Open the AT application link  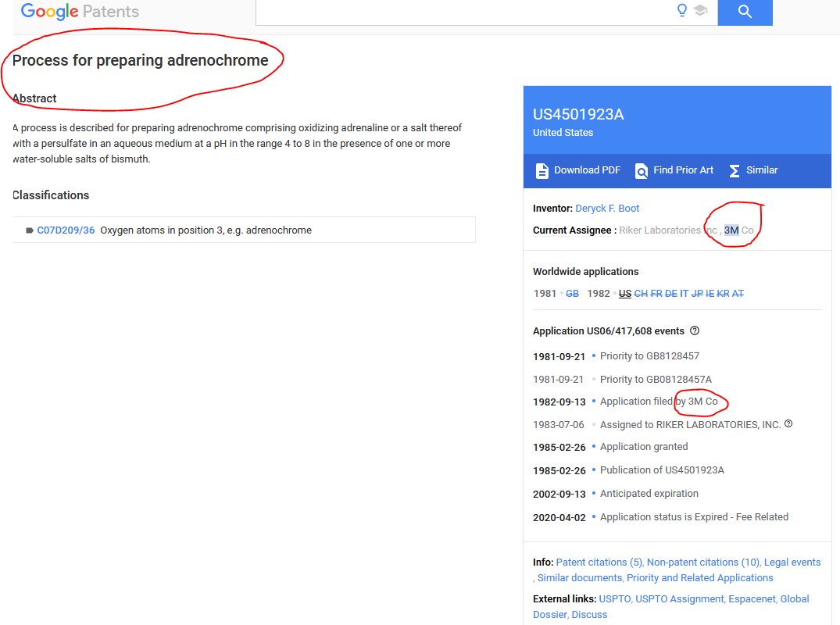[738, 294]
